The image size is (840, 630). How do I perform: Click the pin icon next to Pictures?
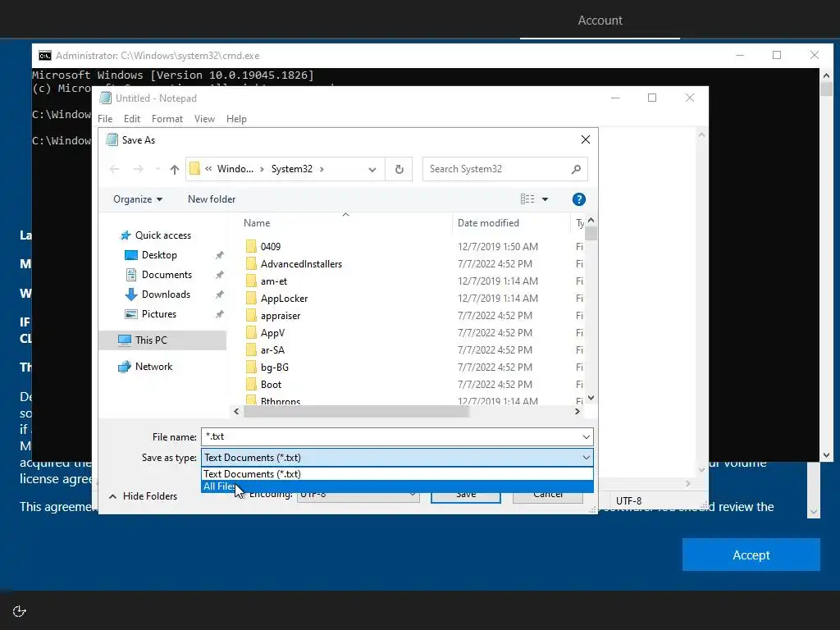219,314
